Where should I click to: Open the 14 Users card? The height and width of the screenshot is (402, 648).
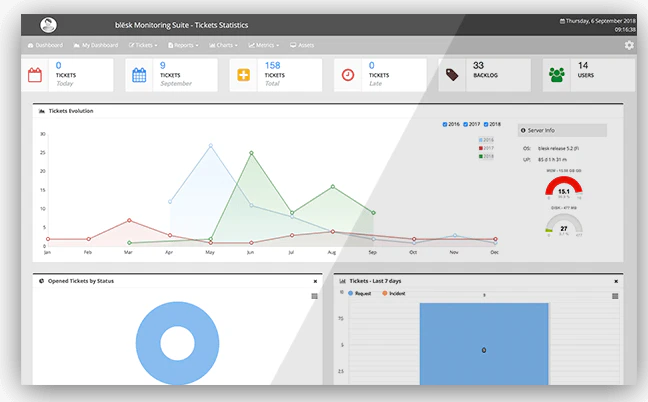click(x=589, y=75)
